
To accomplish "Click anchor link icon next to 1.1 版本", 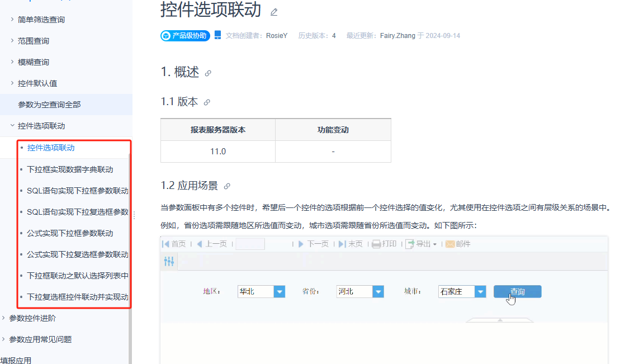I will (207, 102).
